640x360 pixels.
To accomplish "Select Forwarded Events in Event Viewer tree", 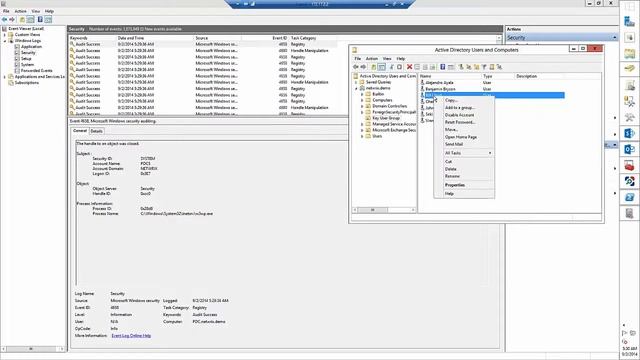I will pos(37,71).
